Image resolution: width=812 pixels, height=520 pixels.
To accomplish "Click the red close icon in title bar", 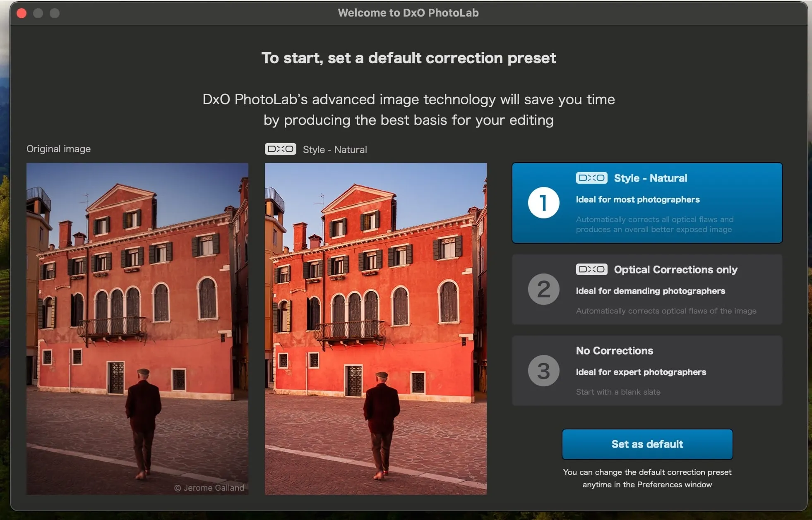I will (21, 13).
